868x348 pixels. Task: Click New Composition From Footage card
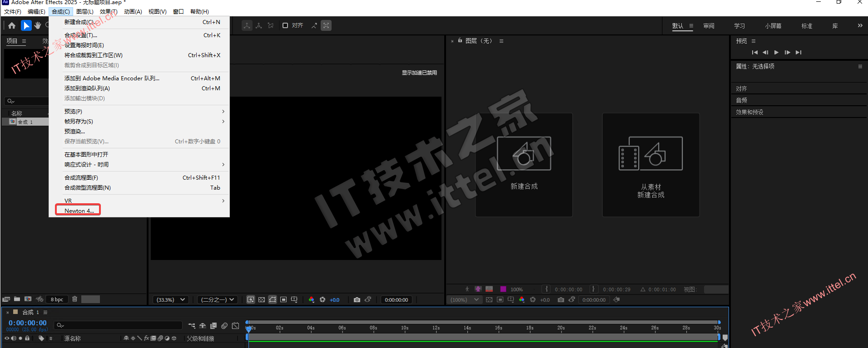click(x=651, y=165)
